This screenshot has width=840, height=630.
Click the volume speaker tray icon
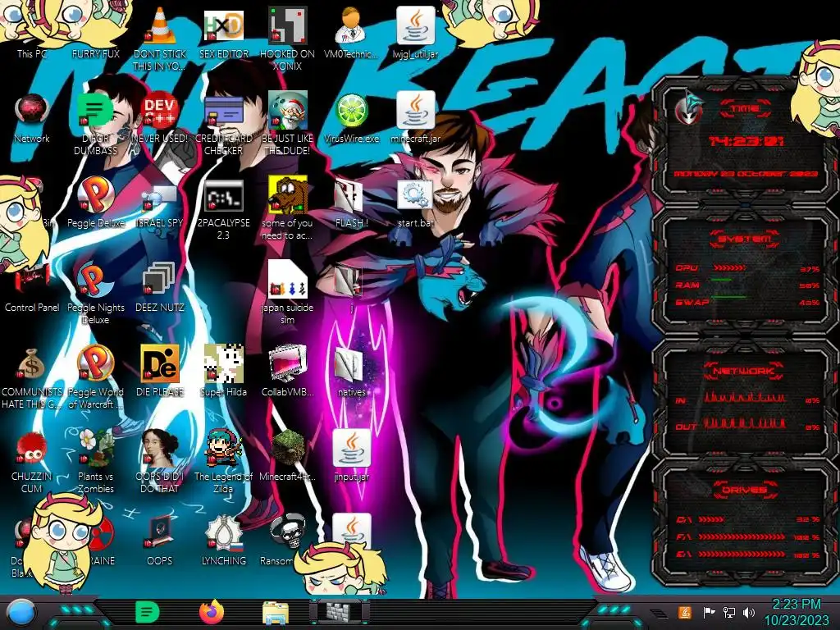click(x=749, y=612)
